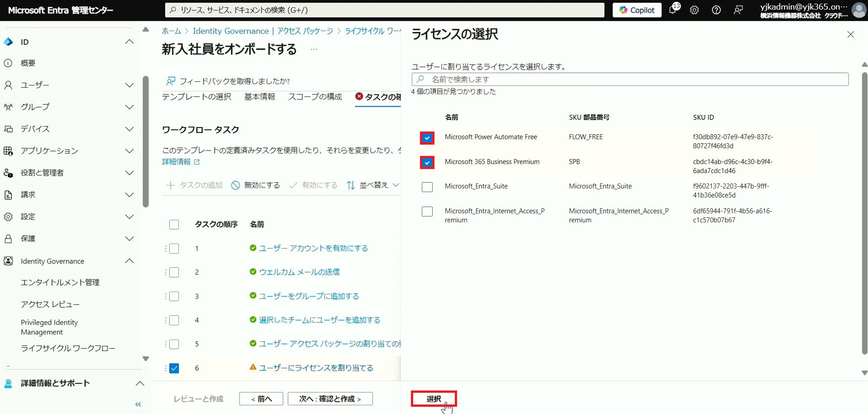
Task: Collapse the ID section chevron
Action: pyautogui.click(x=129, y=42)
